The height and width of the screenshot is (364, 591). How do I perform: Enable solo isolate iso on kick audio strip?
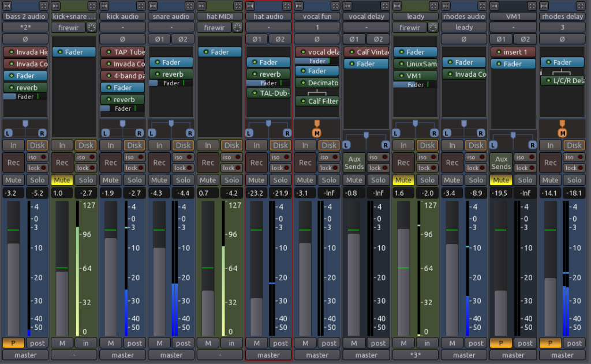pos(135,157)
